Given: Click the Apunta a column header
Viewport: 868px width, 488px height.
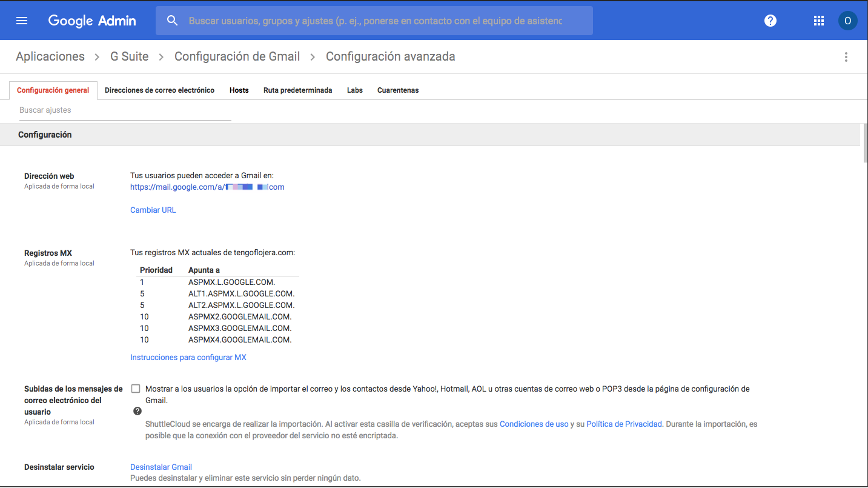Looking at the screenshot, I should coord(204,270).
